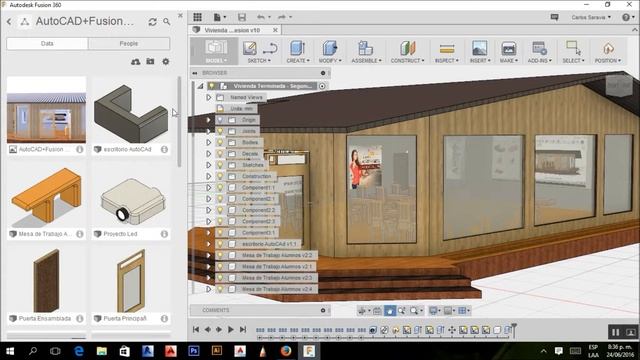Toggle visibility bulb of Origin folder
Viewport: 640px width, 360px height.
click(220, 120)
